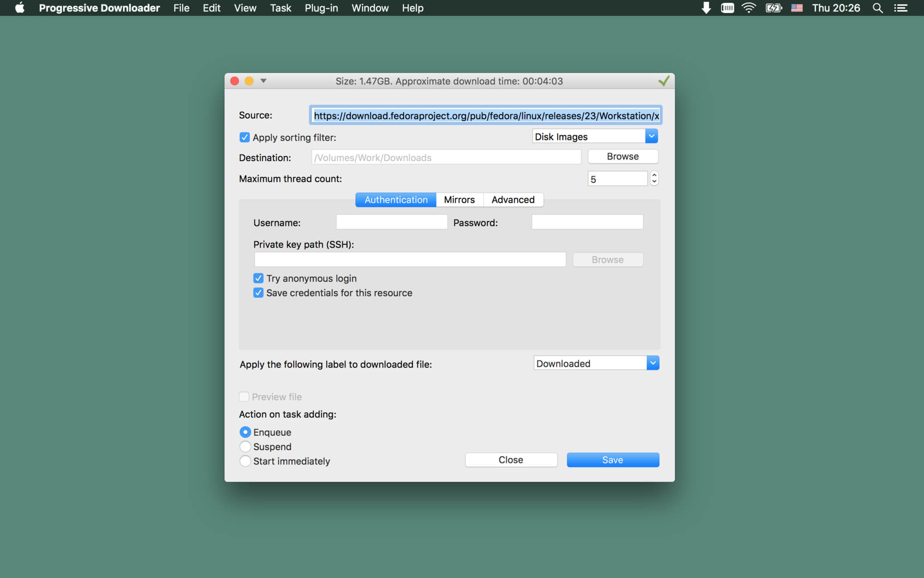
Task: Click the green checkmark in title bar
Action: (663, 81)
